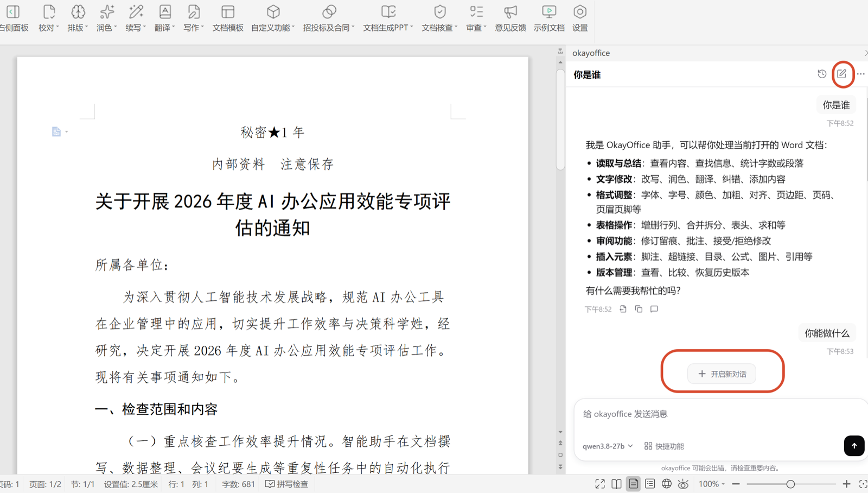
Task: Show chat history in okayoffice panel
Action: pyautogui.click(x=822, y=74)
